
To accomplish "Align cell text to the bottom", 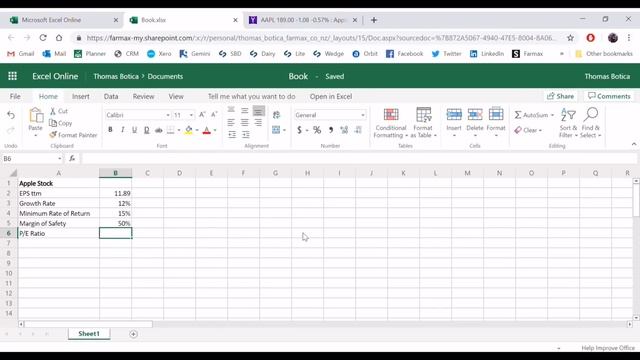I will pos(258,111).
